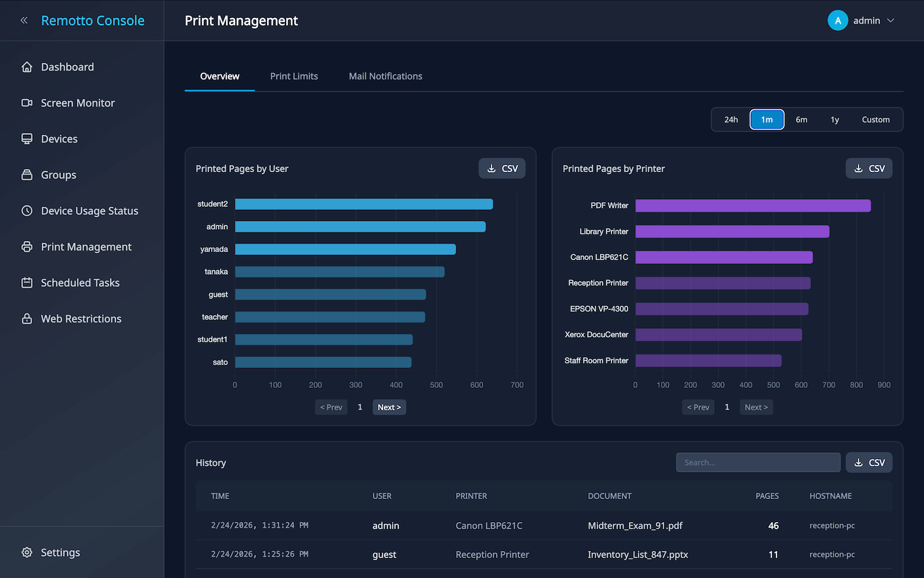This screenshot has width=924, height=578.
Task: Choose the 1y time range
Action: click(835, 119)
